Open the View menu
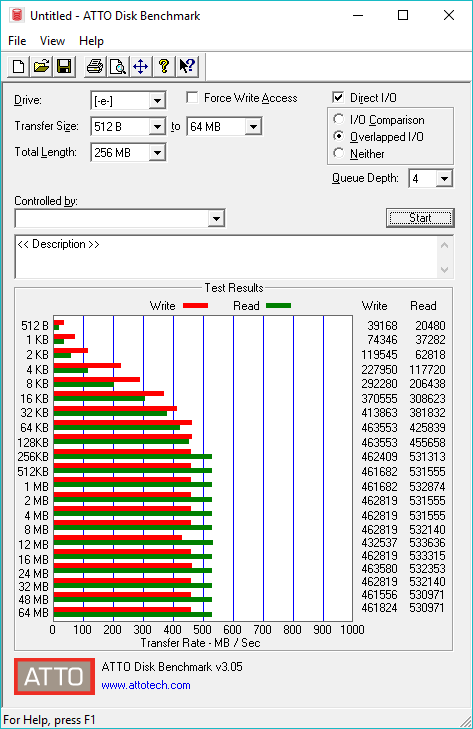Screen dimensions: 473x729 coord(52,41)
